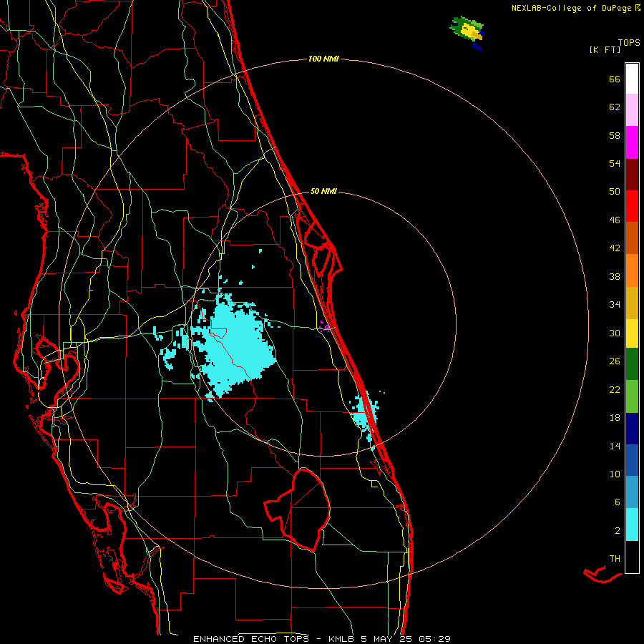Select the navy blue legend swatch

coord(632,429)
